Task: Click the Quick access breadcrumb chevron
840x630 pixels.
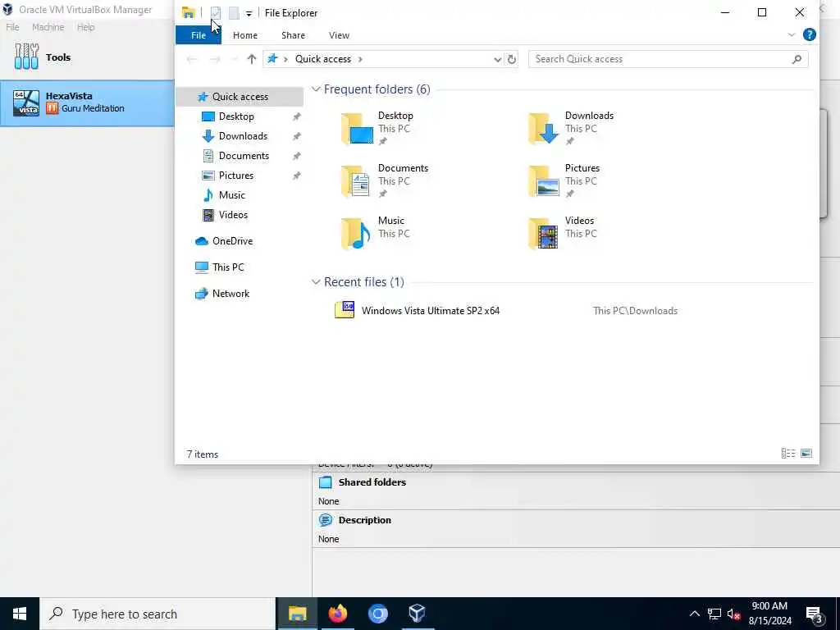Action: pyautogui.click(x=360, y=59)
